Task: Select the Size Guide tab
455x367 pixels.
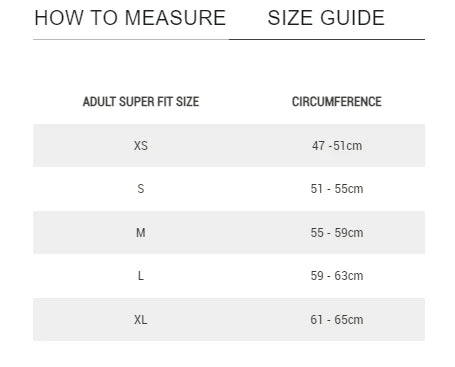Action: pyautogui.click(x=326, y=18)
